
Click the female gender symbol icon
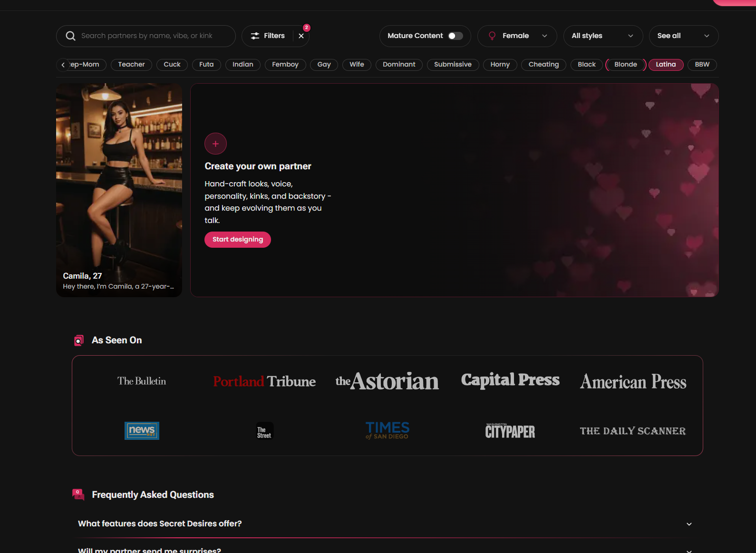coord(492,36)
